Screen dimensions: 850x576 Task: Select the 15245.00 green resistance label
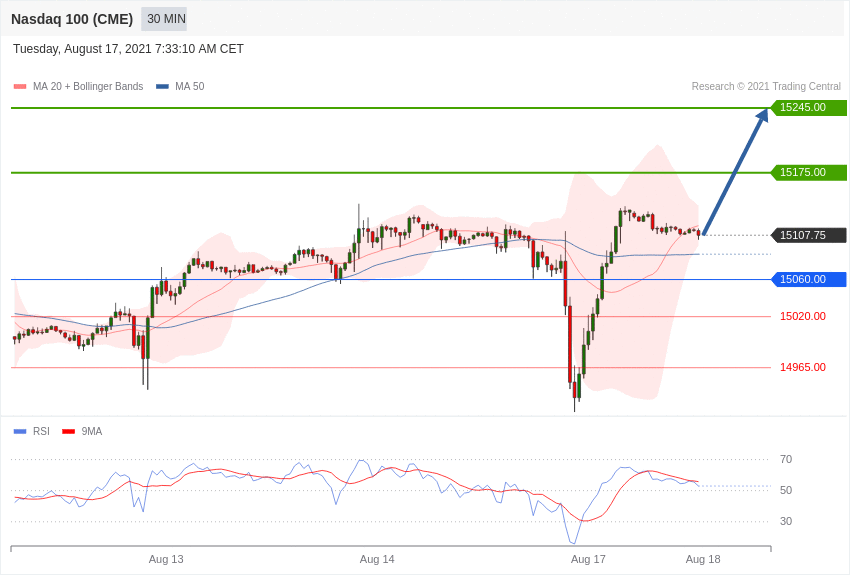[x=808, y=107]
